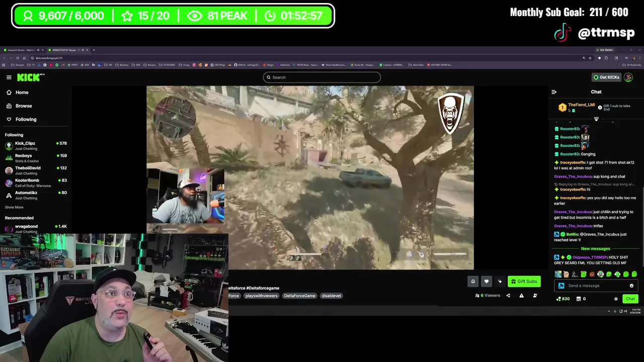Click the browser home button
644x362 pixels.
pos(24,58)
